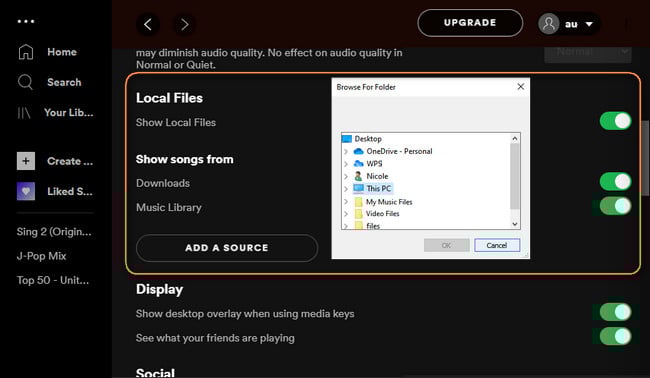Expand the WPS tree node
The image size is (650, 378).
point(346,164)
